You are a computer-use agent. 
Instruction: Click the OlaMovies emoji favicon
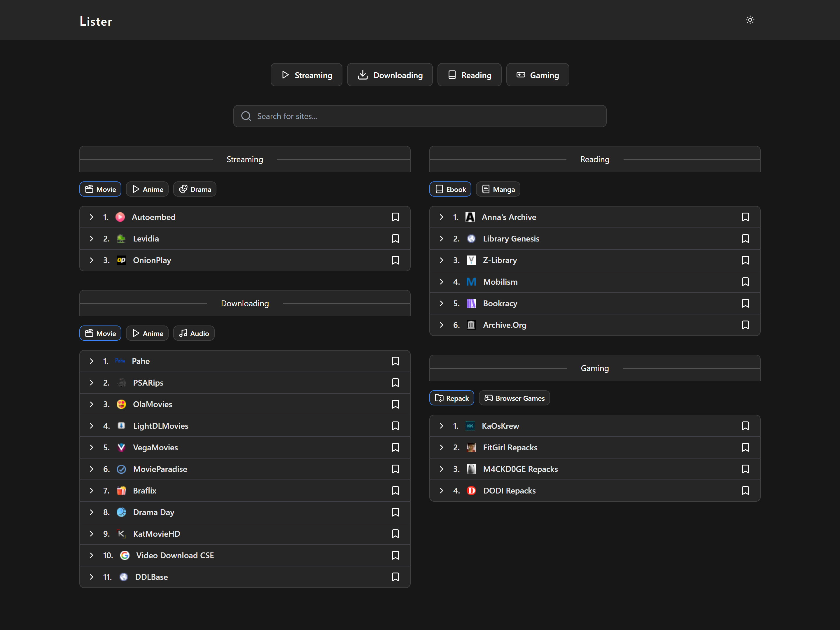[121, 404]
